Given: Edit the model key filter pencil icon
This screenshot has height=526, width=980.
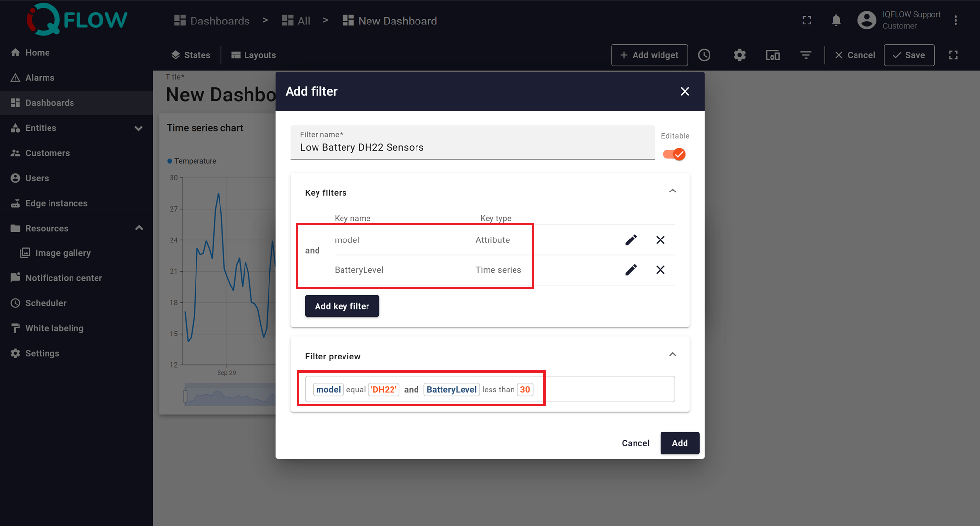Looking at the screenshot, I should (631, 240).
